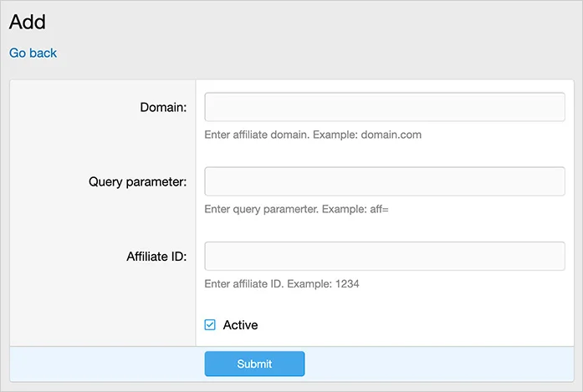Click the Active label text
The height and width of the screenshot is (392, 583).
click(240, 325)
